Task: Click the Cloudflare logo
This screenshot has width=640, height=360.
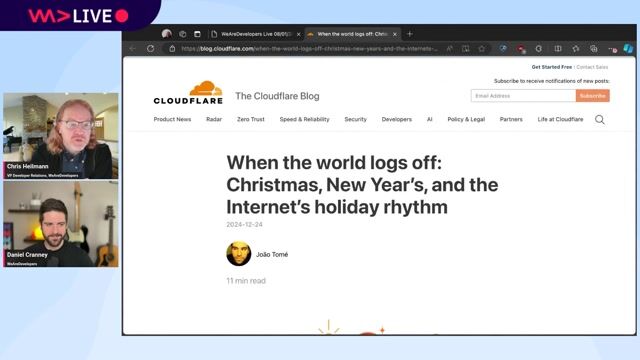Action: pos(188,93)
